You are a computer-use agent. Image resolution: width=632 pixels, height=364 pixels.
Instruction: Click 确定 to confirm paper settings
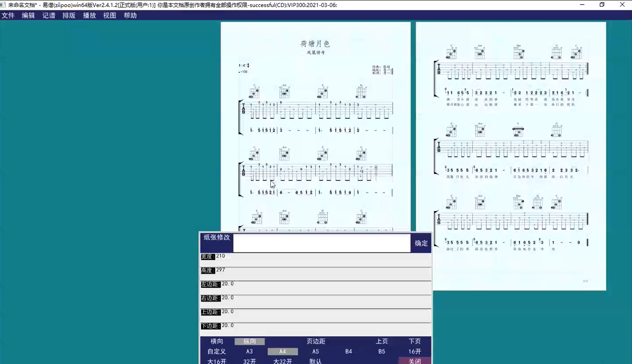click(x=421, y=243)
